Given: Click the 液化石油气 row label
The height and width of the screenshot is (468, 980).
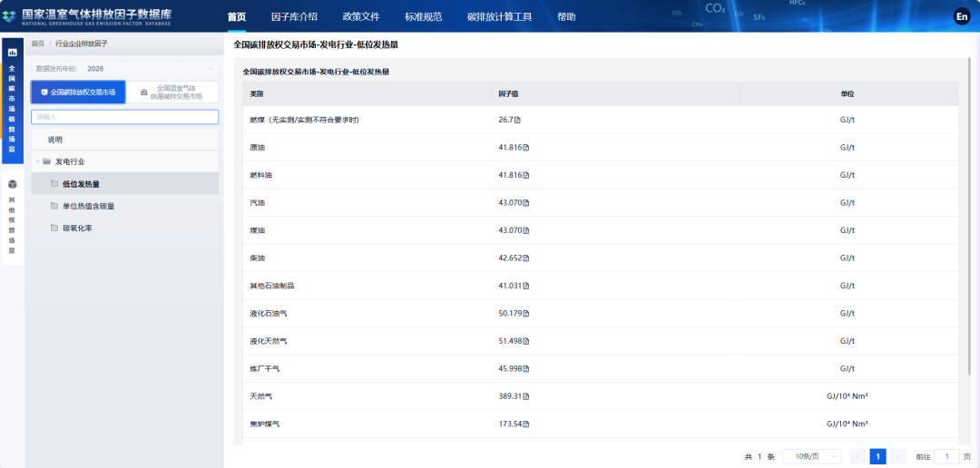Looking at the screenshot, I should click(268, 313).
